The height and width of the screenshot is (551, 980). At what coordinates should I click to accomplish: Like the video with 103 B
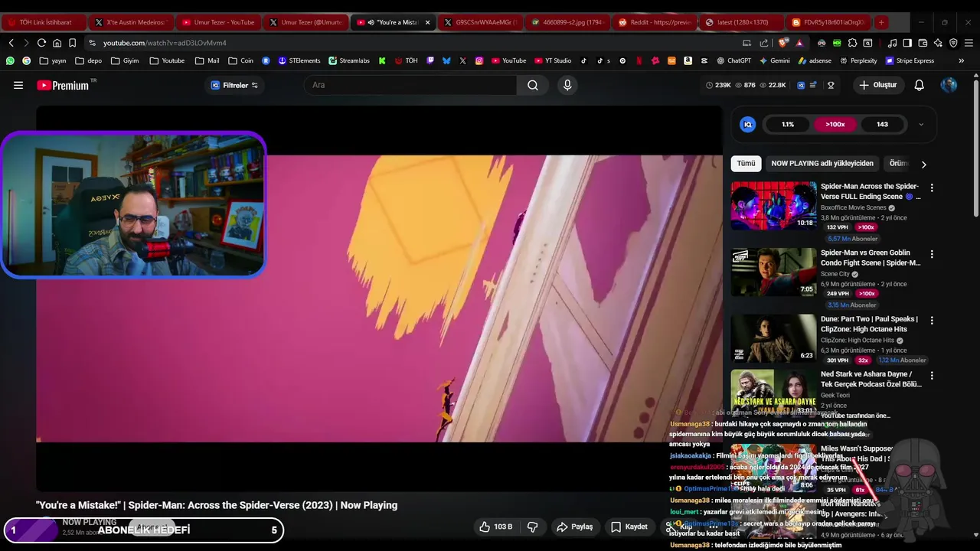(495, 527)
